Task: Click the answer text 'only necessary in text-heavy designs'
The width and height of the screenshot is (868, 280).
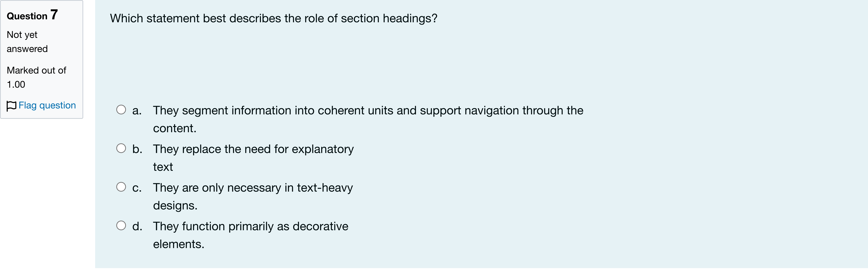Action: click(253, 196)
